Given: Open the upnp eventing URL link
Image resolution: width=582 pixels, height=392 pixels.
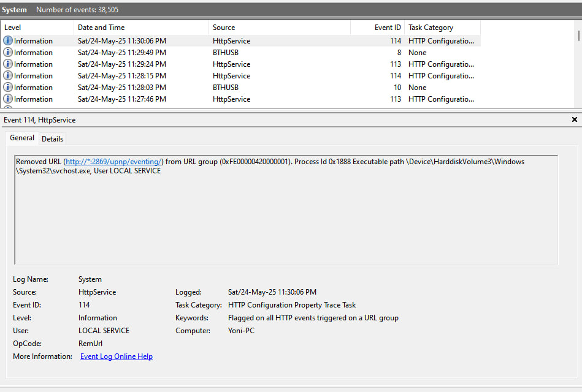Looking at the screenshot, I should pos(113,162).
